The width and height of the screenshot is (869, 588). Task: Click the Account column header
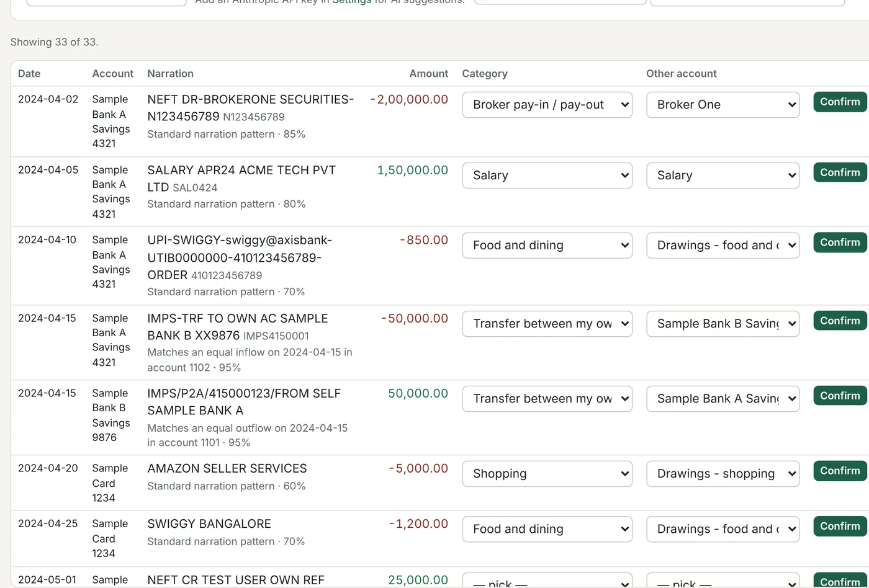[x=112, y=73]
